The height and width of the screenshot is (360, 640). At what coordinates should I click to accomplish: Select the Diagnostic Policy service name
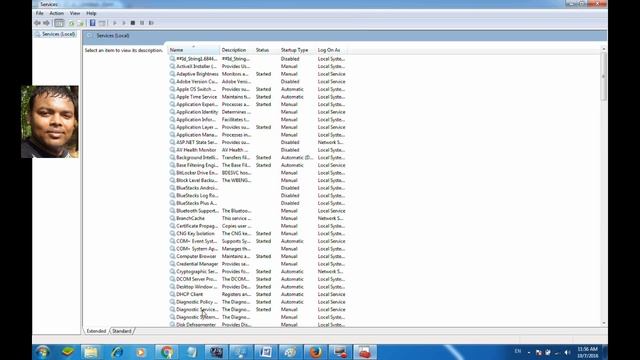[197, 302]
